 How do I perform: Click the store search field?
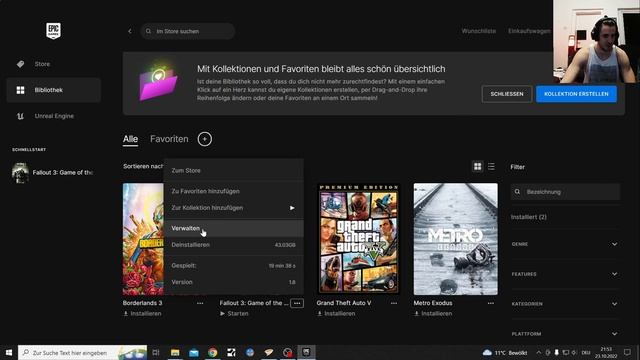(188, 31)
